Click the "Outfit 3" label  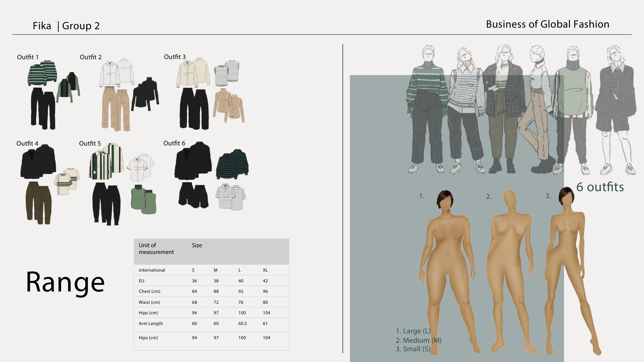click(x=175, y=57)
